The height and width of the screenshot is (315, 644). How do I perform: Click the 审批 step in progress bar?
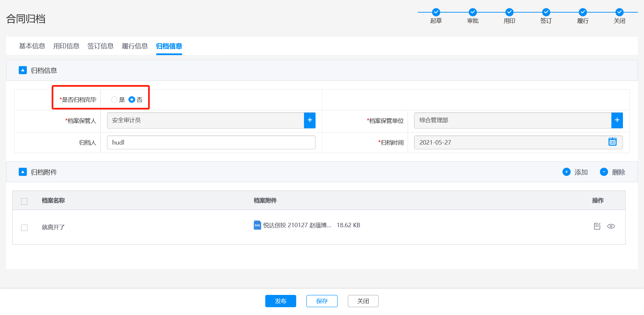472,12
